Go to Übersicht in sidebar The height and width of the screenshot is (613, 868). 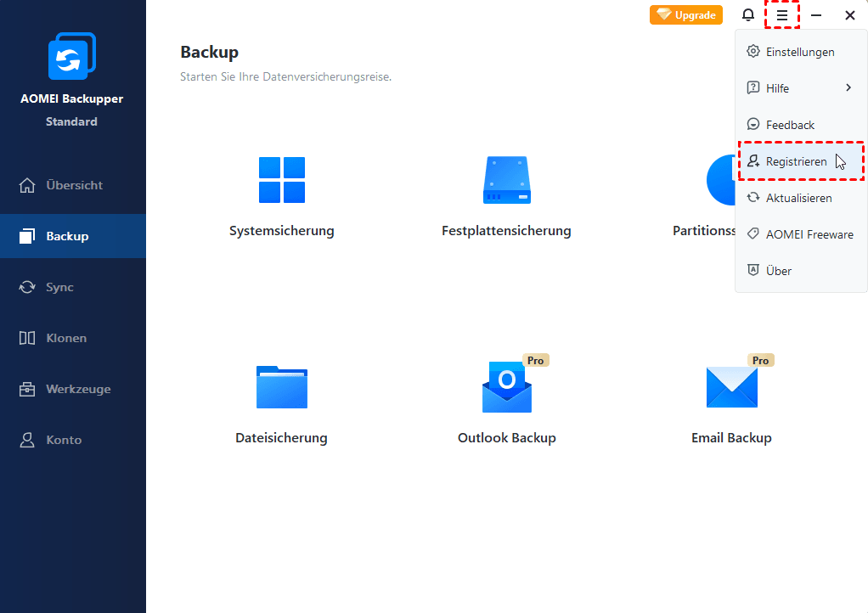tap(73, 185)
